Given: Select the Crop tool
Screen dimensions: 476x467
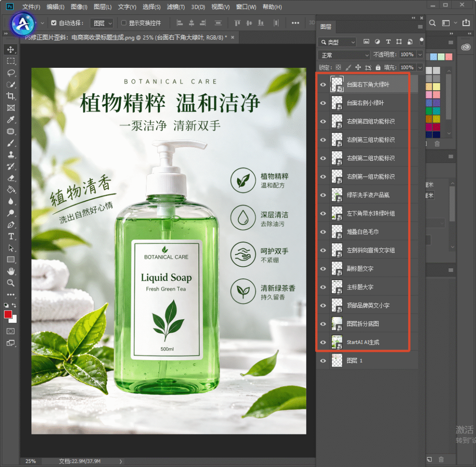Looking at the screenshot, I should (11, 96).
